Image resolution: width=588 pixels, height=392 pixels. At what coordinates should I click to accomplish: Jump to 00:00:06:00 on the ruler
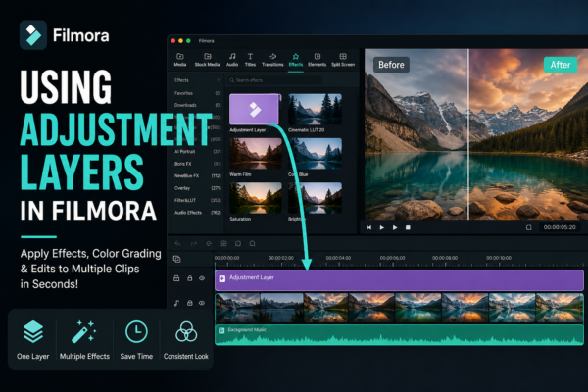coord(392,258)
